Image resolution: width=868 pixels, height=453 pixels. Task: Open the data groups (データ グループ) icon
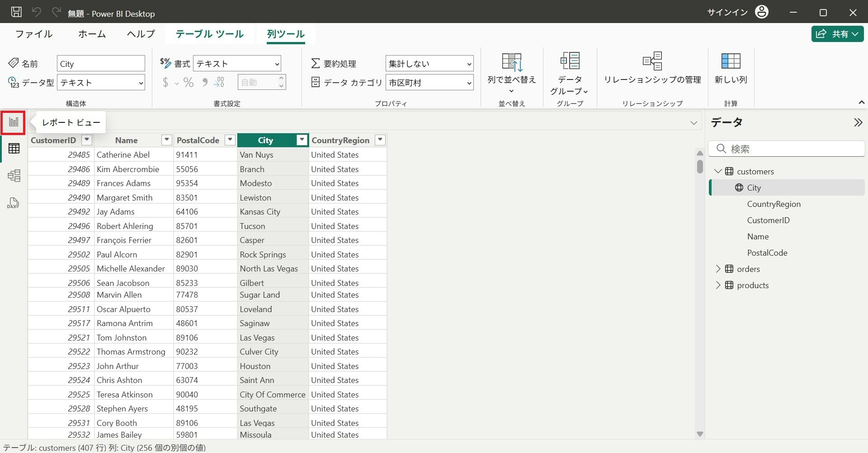pos(570,61)
